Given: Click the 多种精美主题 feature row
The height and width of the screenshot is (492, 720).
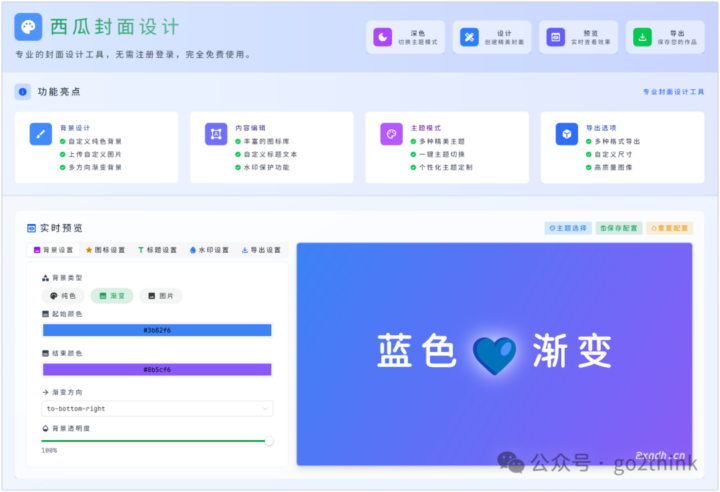Looking at the screenshot, I should pyautogui.click(x=438, y=141).
